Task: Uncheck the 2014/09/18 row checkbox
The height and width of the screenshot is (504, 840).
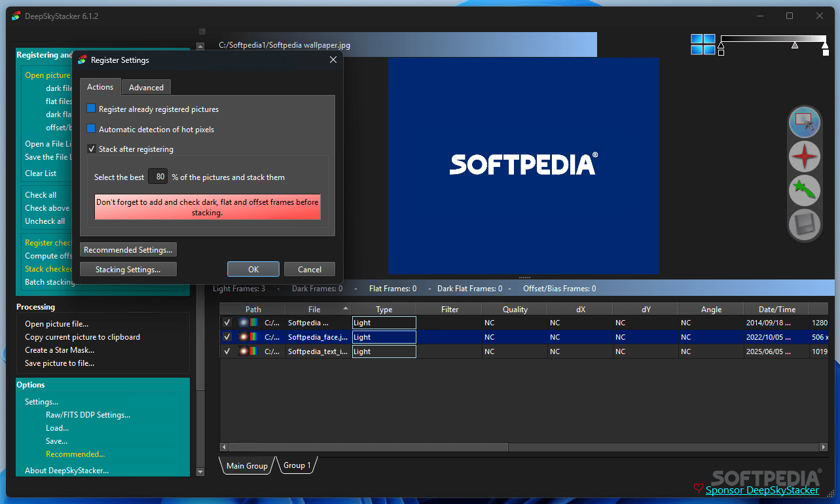Action: [x=227, y=323]
